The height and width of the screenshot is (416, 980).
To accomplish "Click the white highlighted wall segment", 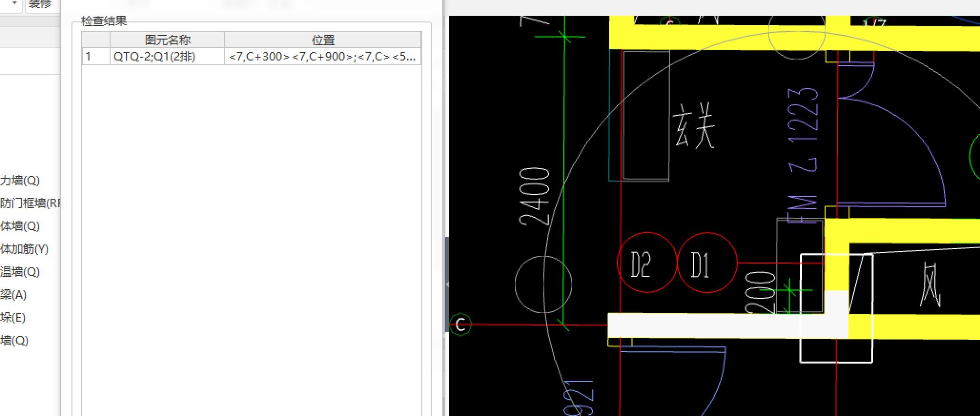I will coord(727,326).
